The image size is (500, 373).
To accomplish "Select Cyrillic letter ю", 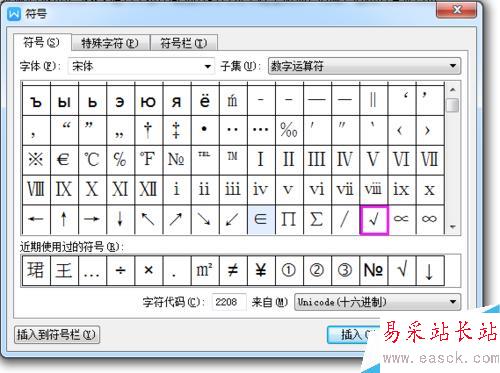I will coord(149,101).
